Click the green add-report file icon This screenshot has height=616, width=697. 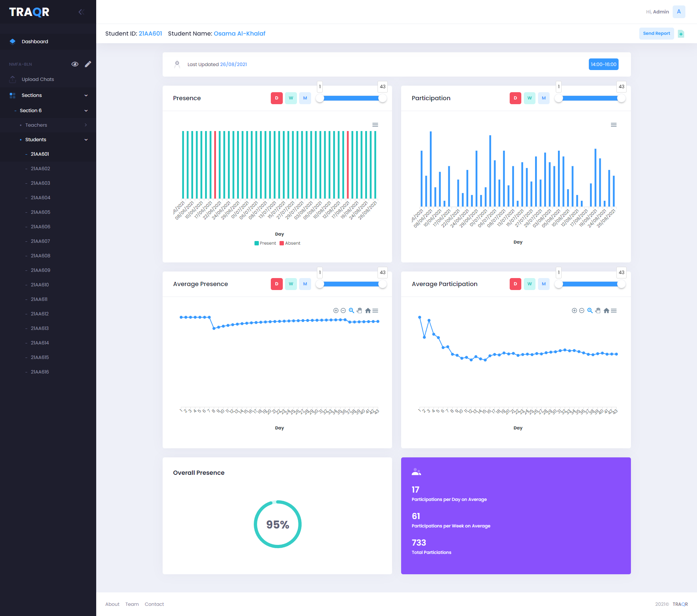pyautogui.click(x=681, y=34)
